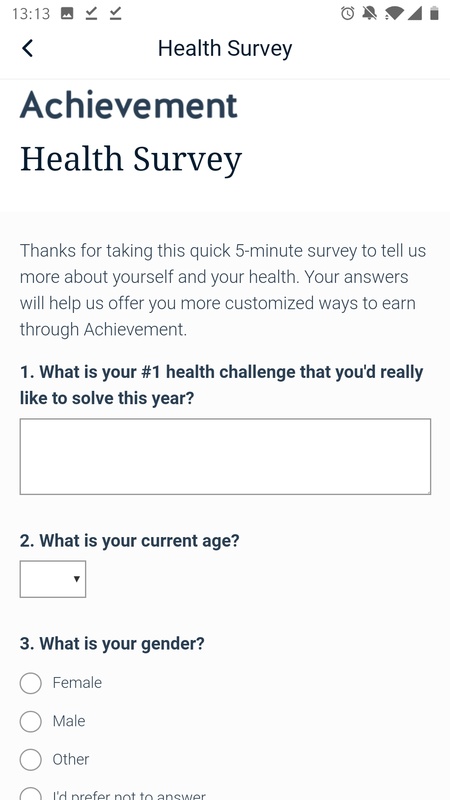Choose Other as your gender
The image size is (450, 800).
pos(31,760)
